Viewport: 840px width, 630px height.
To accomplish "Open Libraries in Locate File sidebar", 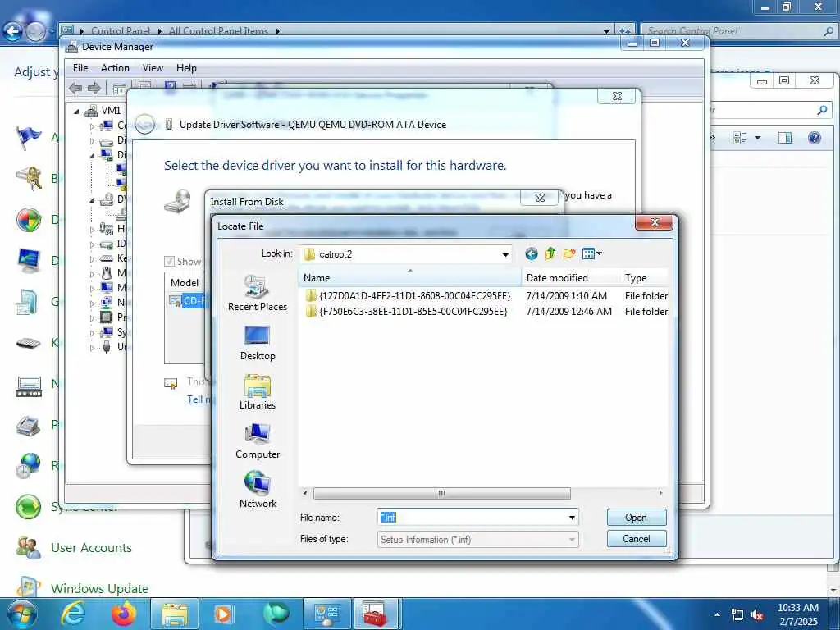I will coord(257,392).
